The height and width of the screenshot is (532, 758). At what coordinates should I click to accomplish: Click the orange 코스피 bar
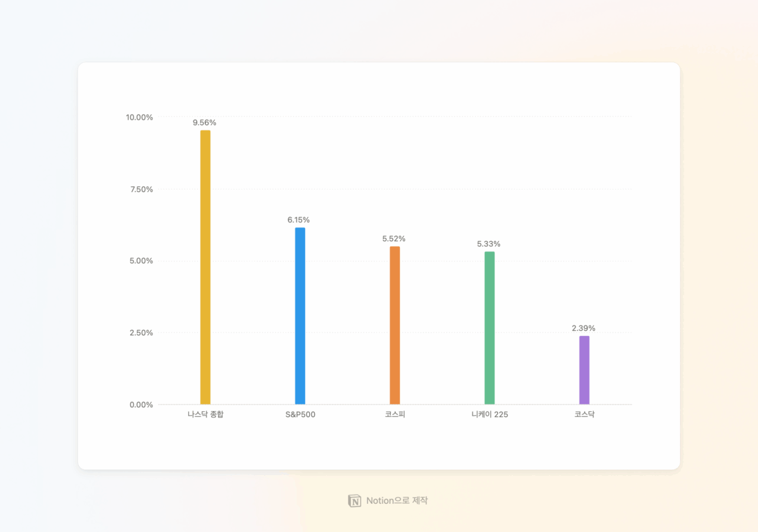coord(395,325)
